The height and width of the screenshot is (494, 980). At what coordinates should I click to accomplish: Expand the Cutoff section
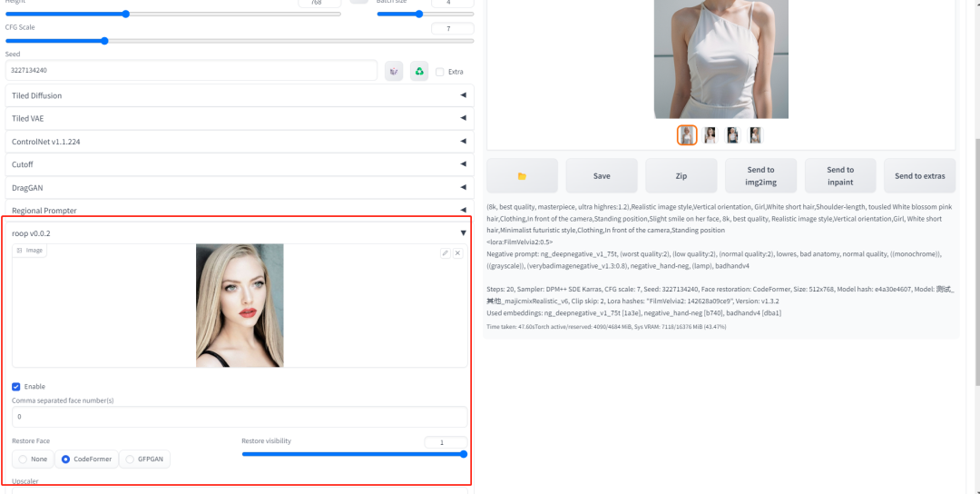tap(240, 164)
